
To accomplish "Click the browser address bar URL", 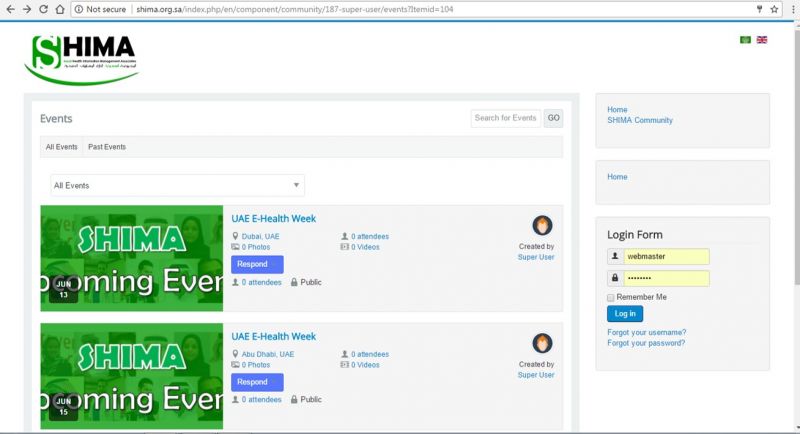I will [x=294, y=9].
